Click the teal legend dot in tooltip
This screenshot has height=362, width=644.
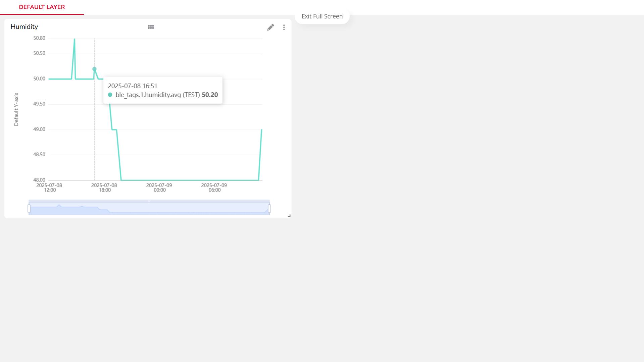pos(110,95)
